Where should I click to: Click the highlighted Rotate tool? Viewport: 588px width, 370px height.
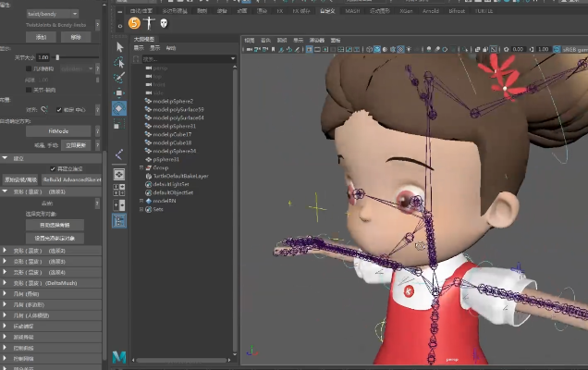click(x=120, y=108)
